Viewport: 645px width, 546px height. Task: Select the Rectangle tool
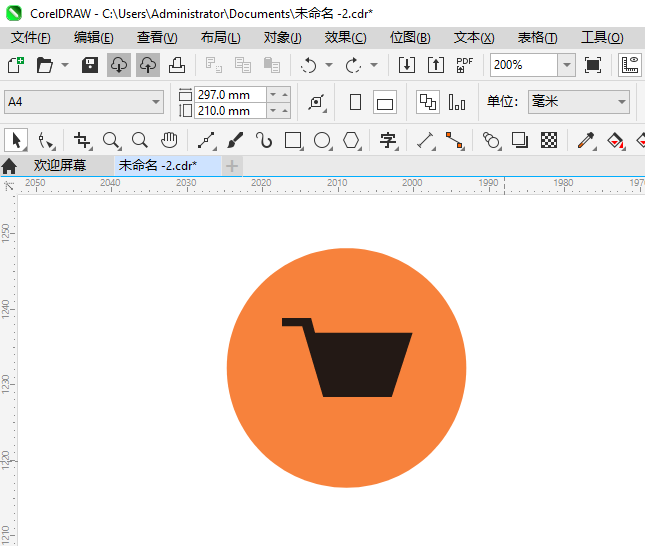[x=293, y=140]
